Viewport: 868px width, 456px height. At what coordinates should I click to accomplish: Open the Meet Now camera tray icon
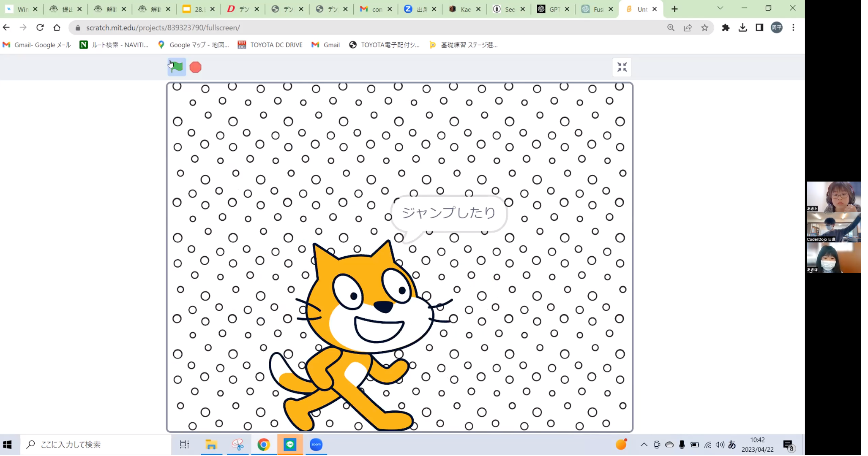coord(657,445)
